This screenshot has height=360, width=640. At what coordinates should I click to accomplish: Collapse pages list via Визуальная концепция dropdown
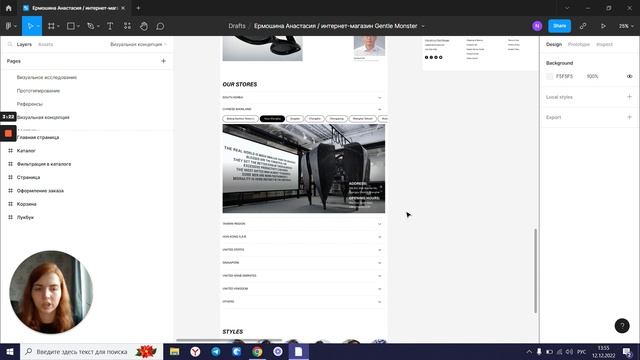[x=138, y=44]
